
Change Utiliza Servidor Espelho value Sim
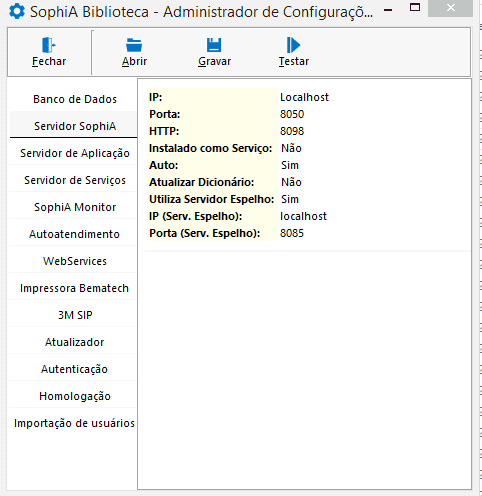tap(290, 199)
